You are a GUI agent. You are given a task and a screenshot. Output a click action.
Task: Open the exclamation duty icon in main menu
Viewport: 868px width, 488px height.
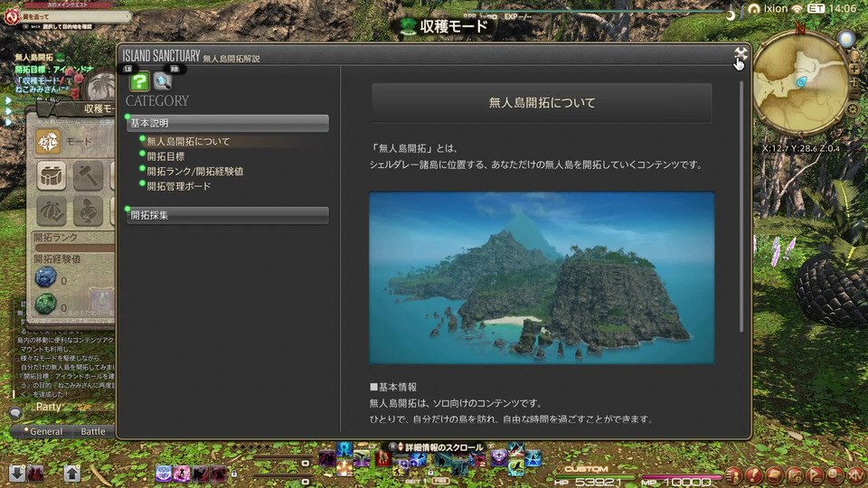(754, 475)
